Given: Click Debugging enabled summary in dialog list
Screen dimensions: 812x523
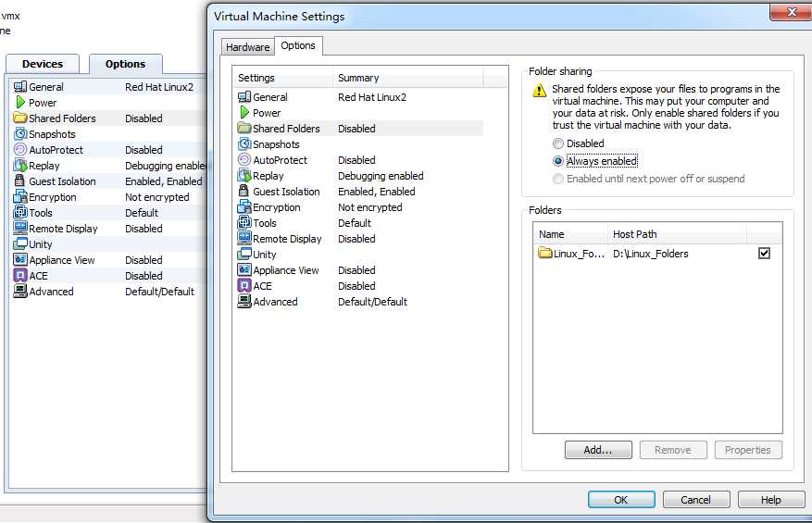Looking at the screenshot, I should pos(381,176).
